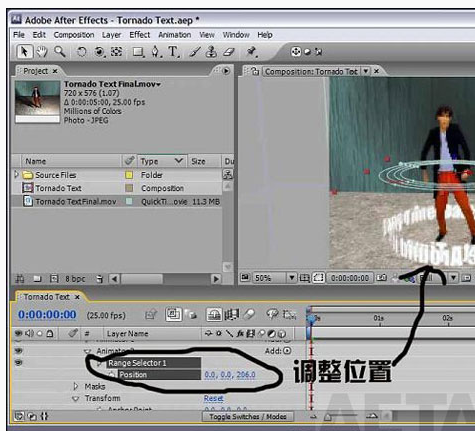
Task: Open the Project flowchart view icon
Action: pyautogui.click(x=228, y=174)
